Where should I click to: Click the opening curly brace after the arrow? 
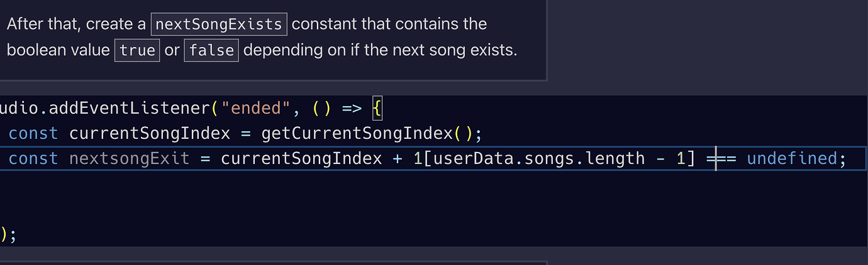pyautogui.click(x=377, y=109)
